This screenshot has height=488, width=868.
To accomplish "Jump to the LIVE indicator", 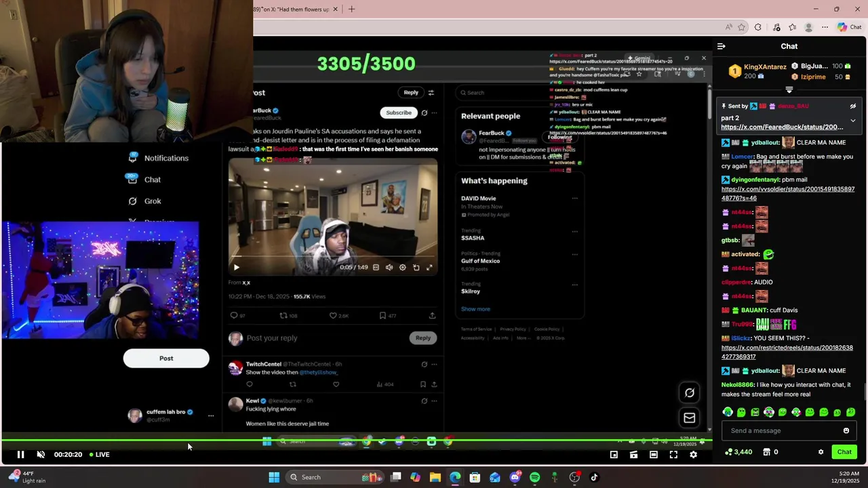I will pyautogui.click(x=99, y=455).
